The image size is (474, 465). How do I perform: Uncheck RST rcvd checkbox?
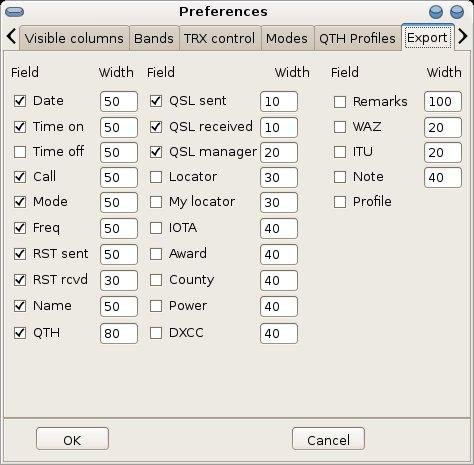click(20, 280)
